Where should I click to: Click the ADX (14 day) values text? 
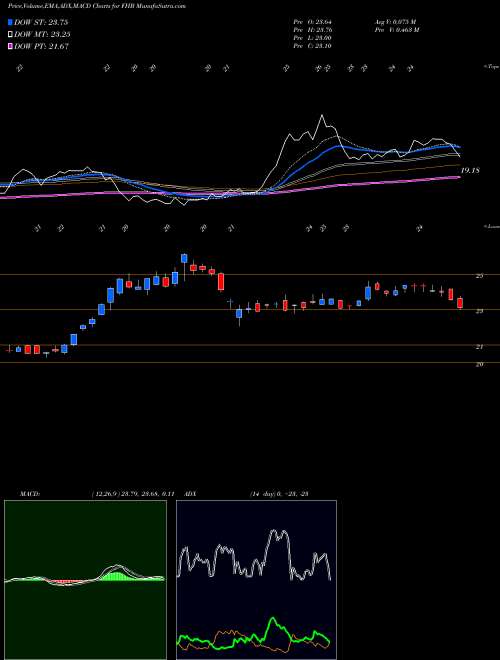279,494
